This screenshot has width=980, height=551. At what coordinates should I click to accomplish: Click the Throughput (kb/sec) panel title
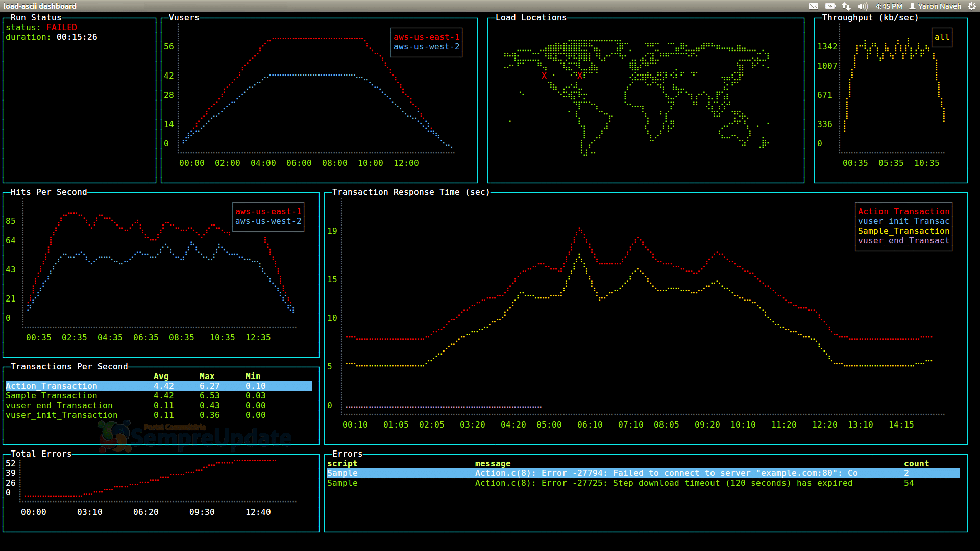tap(870, 18)
